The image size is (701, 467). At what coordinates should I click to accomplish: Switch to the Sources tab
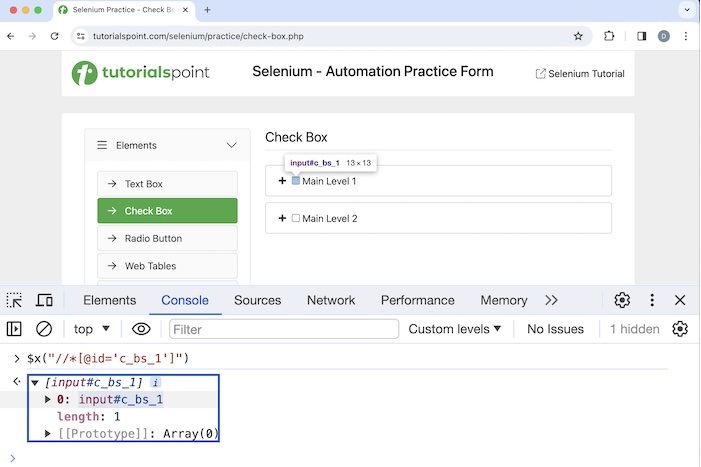257,300
